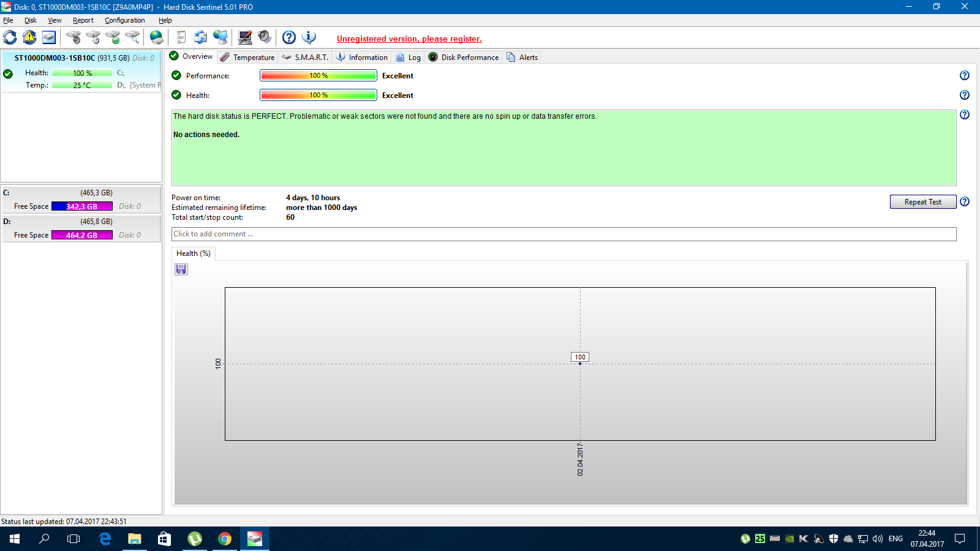Viewport: 980px width, 551px height.
Task: Click the monitor with screwdriver configuration icon
Action: point(245,37)
